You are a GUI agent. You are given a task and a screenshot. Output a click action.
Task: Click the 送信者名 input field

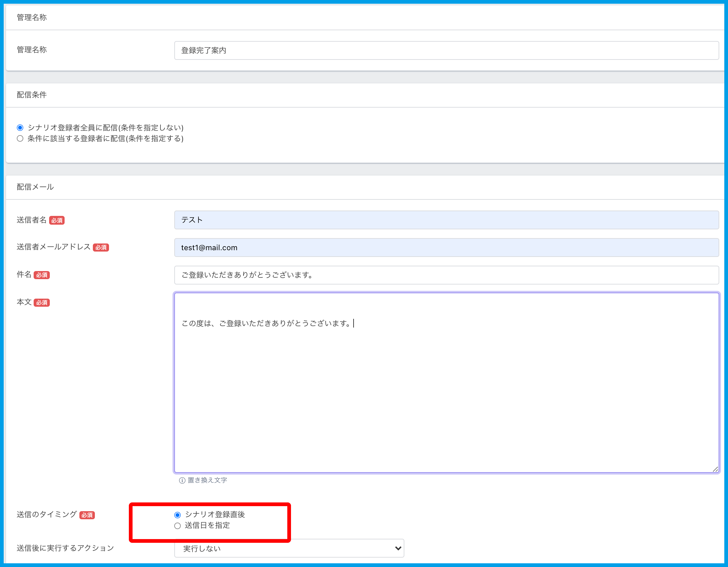[446, 220]
